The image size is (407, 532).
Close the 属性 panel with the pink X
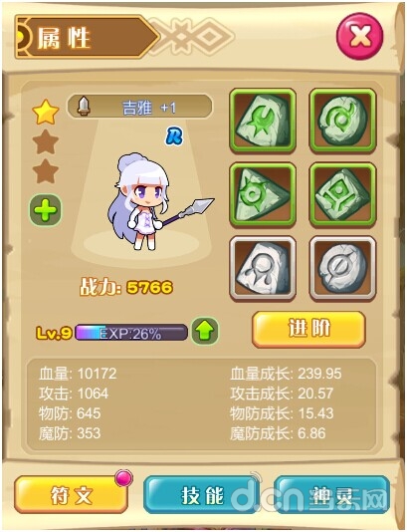point(359,36)
